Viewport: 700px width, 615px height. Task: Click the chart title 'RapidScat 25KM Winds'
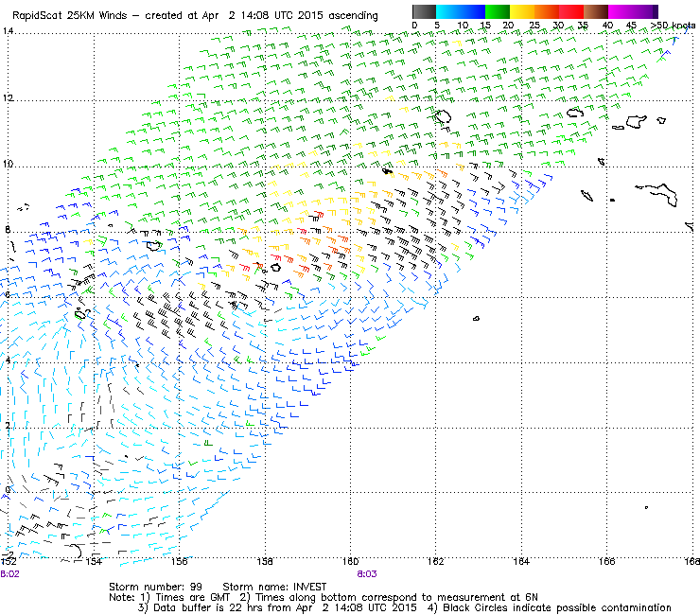[70, 16]
